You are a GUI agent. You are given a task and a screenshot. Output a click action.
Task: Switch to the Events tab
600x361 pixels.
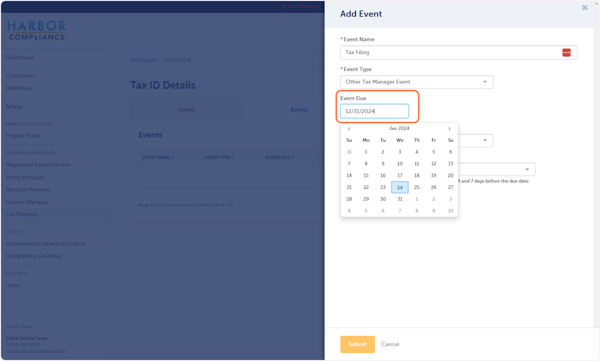(x=299, y=110)
